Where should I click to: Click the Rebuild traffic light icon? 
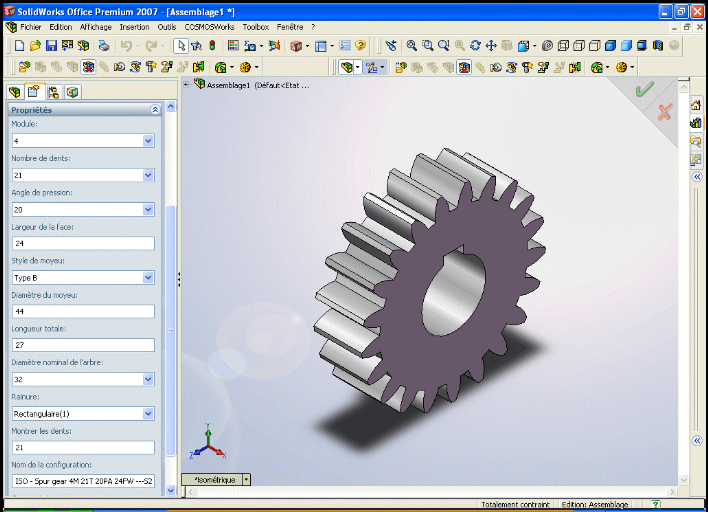click(x=211, y=46)
